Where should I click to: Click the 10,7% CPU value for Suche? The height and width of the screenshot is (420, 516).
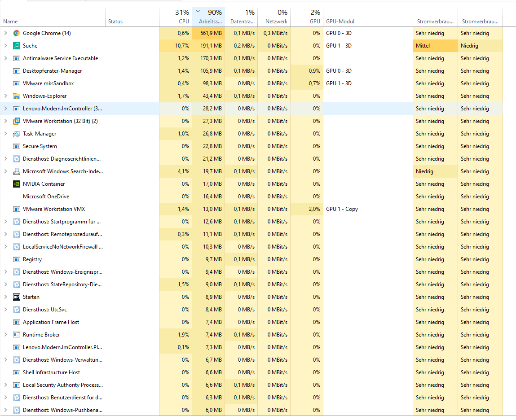(176, 46)
